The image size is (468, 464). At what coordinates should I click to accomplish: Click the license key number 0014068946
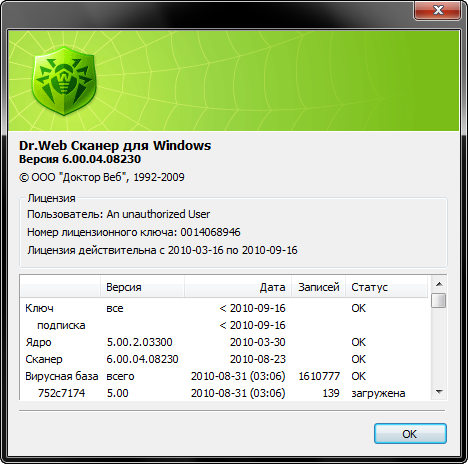point(210,232)
